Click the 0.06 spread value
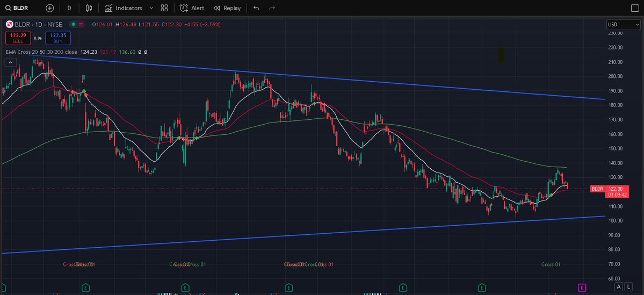 coord(38,38)
